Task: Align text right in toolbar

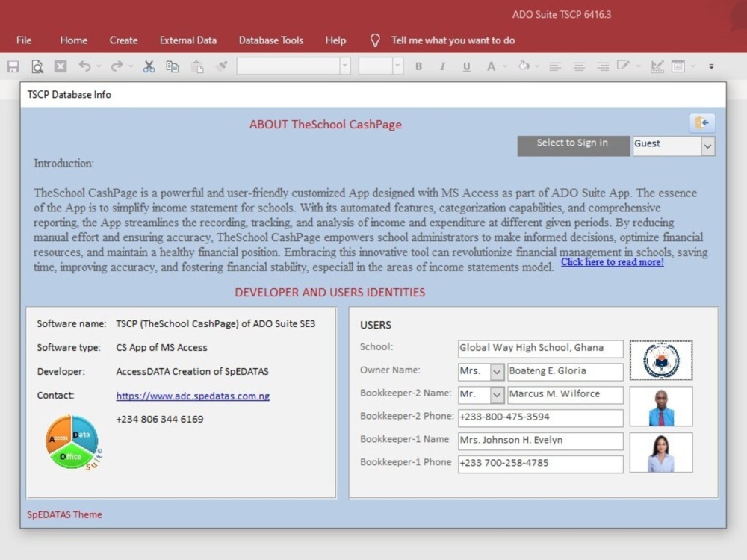Action: click(603, 66)
